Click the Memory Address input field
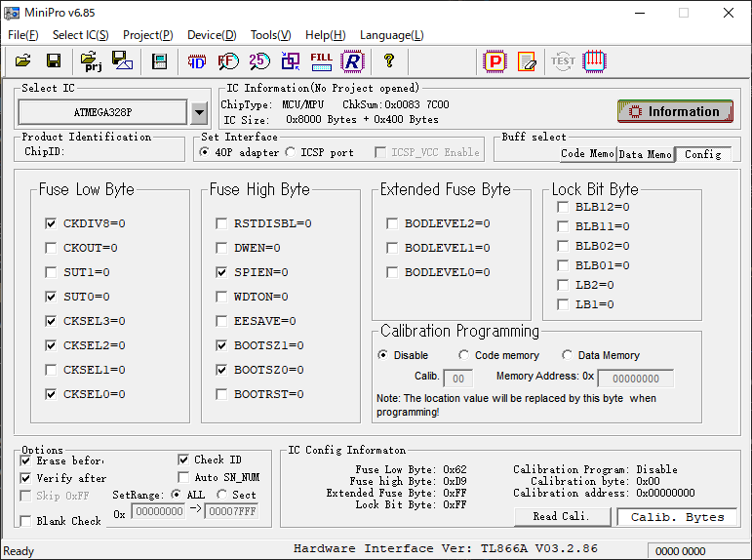 point(636,379)
